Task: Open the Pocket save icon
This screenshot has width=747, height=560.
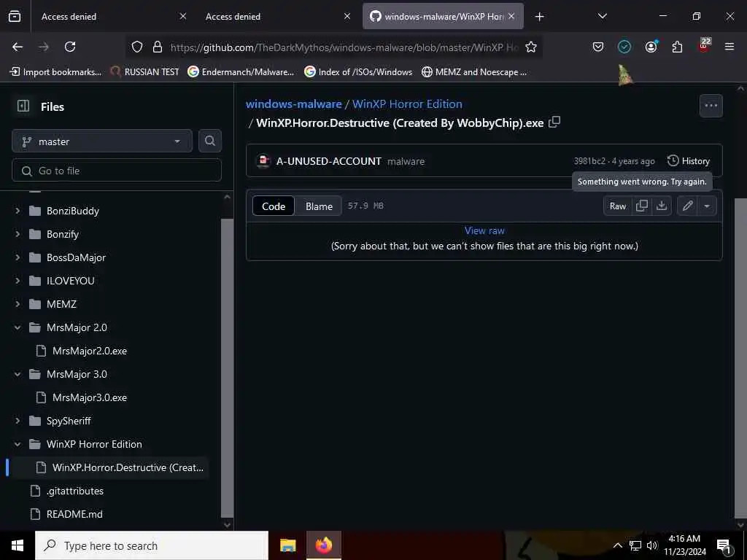Action: pos(598,47)
